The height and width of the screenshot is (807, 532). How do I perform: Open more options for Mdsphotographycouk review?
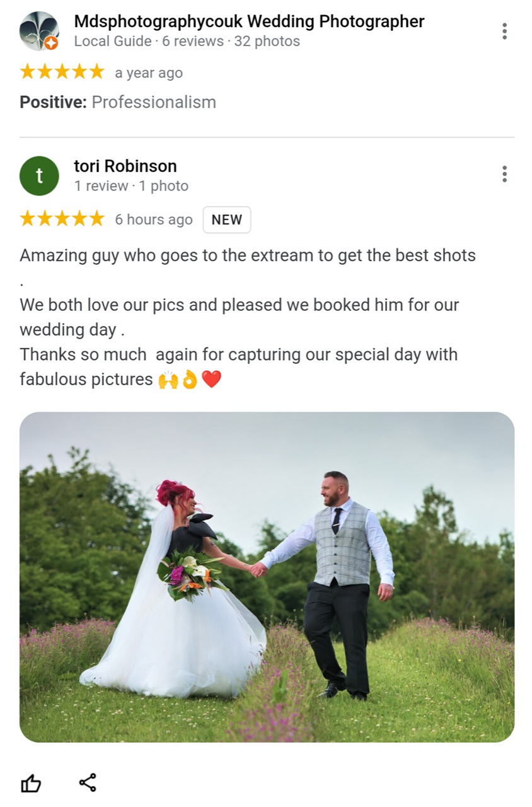[x=504, y=32]
